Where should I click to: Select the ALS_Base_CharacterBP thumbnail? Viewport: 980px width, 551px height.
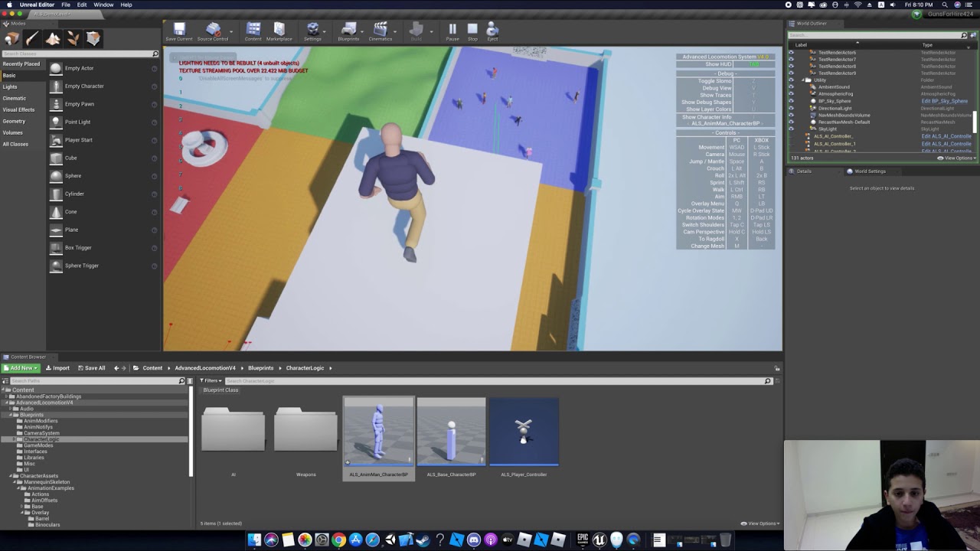click(x=451, y=432)
